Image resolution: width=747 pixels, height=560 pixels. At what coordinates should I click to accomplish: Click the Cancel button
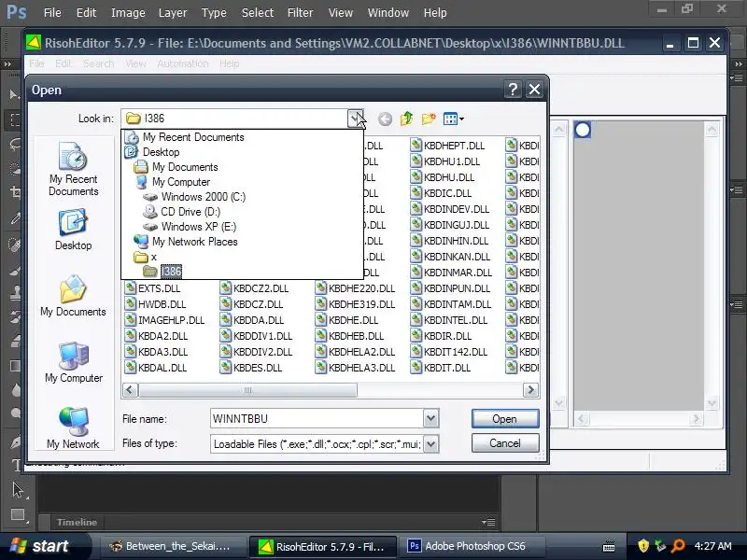(x=505, y=443)
